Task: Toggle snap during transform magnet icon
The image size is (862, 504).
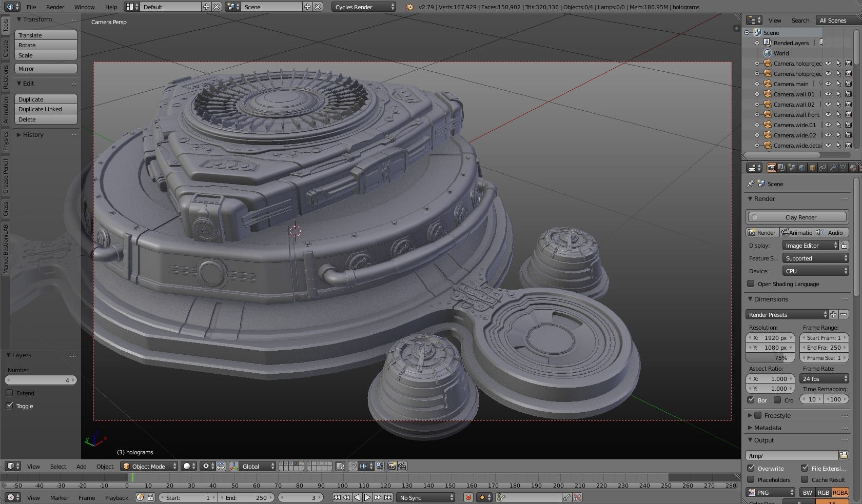Action: (353, 466)
